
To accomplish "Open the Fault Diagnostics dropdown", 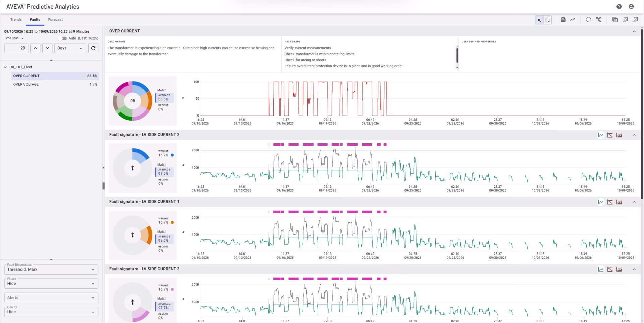I will click(x=51, y=269).
